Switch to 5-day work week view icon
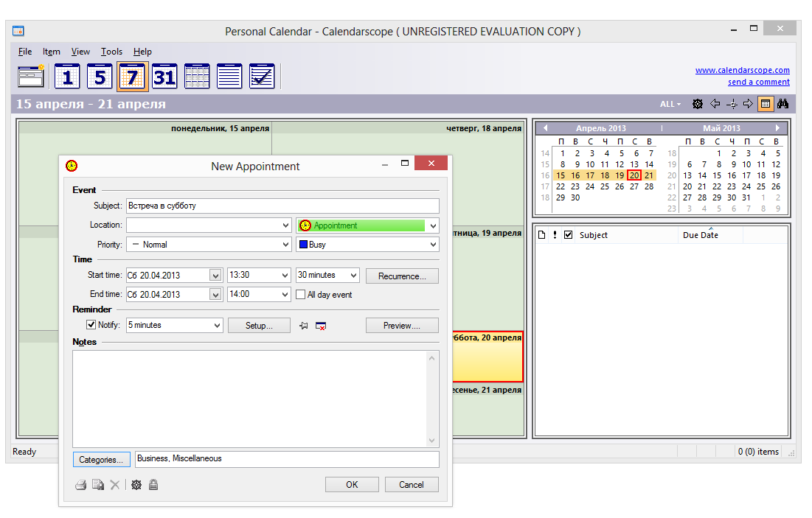 [100, 76]
